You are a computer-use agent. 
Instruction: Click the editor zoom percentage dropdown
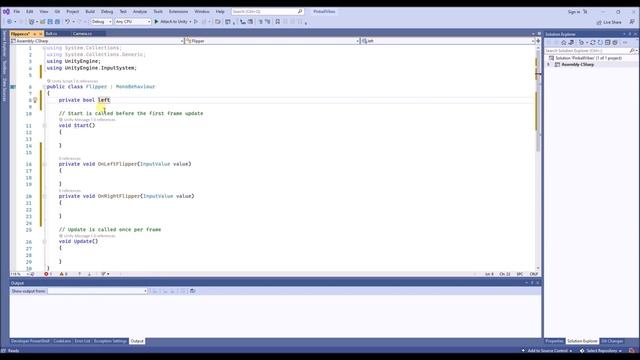tap(20, 274)
